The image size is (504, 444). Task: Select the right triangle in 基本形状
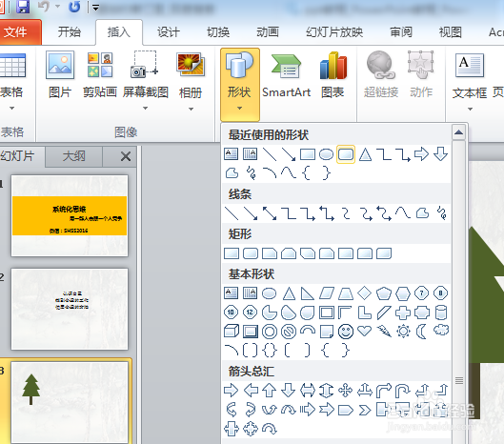tap(308, 293)
